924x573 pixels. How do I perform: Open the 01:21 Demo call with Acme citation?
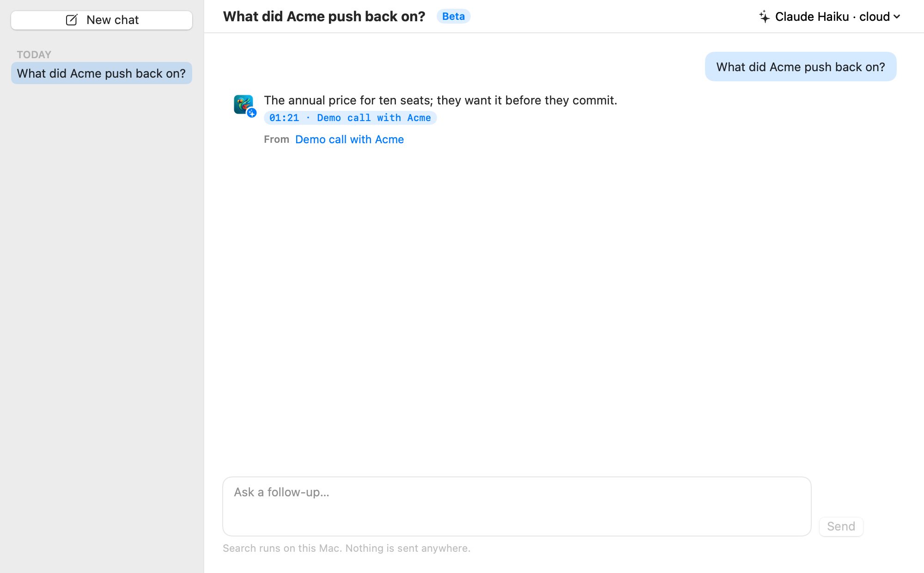tap(350, 118)
